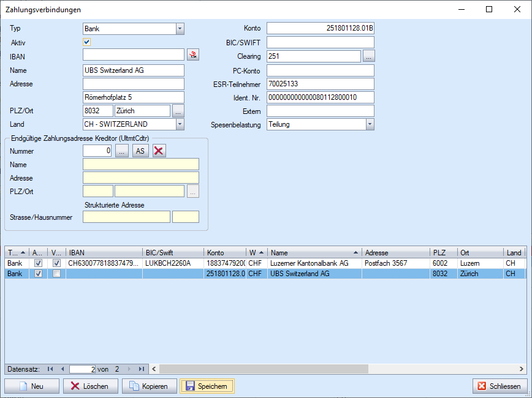
Task: Go to previous record in navigator
Action: coord(62,369)
